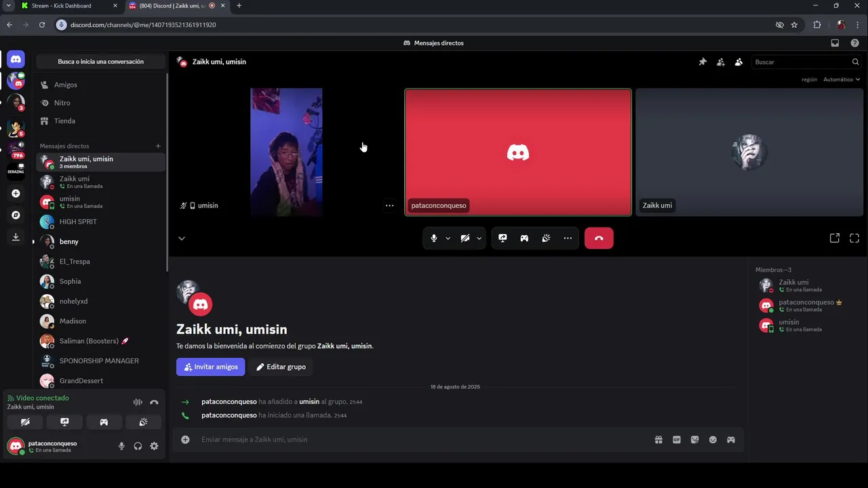Open the Amigos tab
The image size is (868, 488).
pos(100,85)
